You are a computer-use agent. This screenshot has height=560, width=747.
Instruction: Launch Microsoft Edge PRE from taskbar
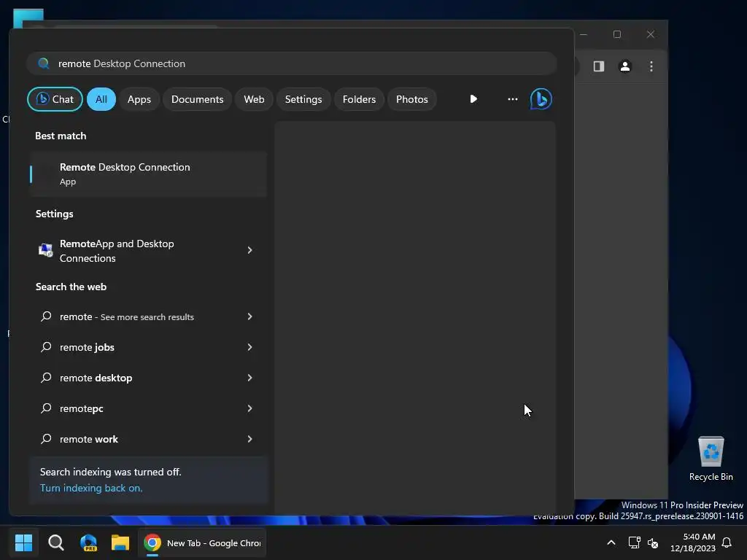click(88, 542)
